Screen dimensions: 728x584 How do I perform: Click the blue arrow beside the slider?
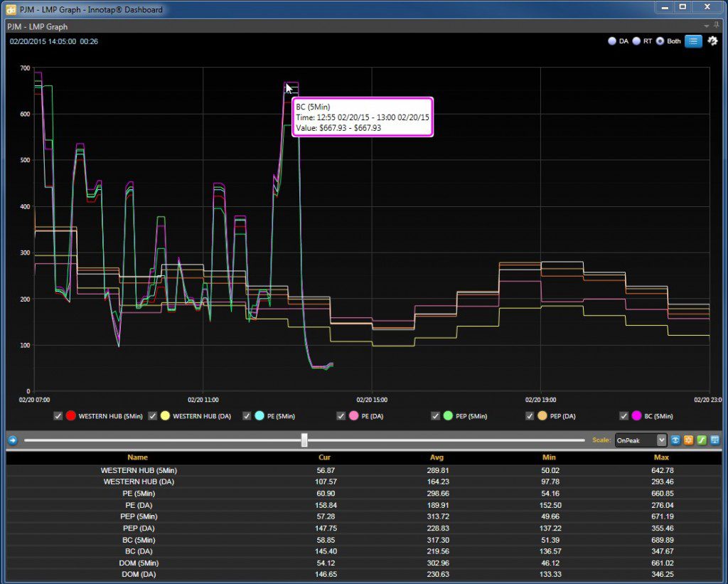(13, 440)
